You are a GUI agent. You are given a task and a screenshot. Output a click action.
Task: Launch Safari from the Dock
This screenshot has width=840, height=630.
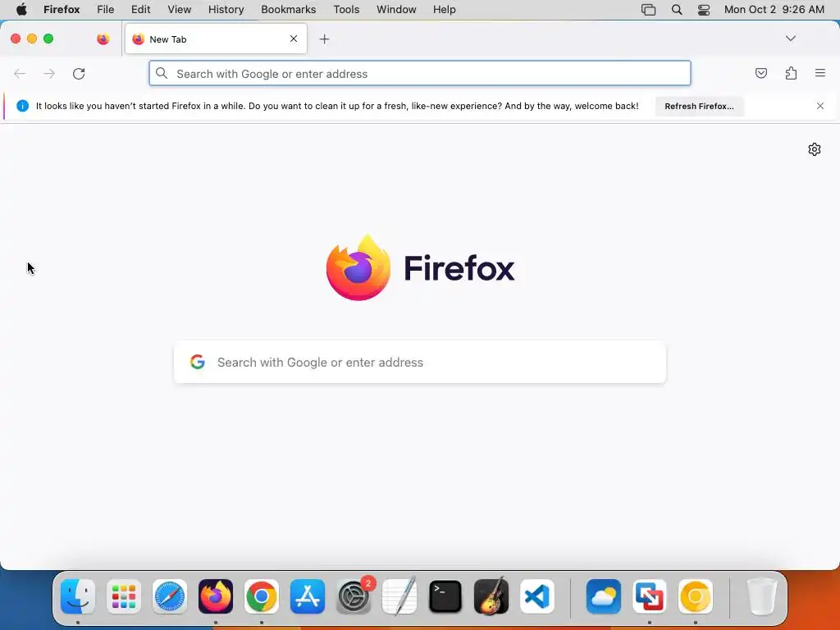tap(170, 596)
